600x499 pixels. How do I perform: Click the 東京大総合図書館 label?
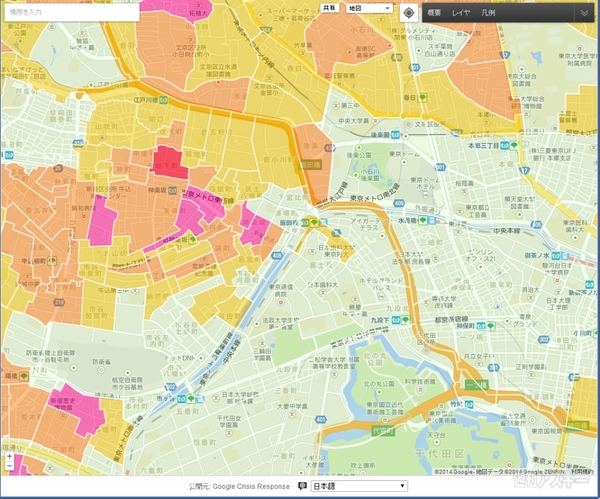[x=521, y=80]
